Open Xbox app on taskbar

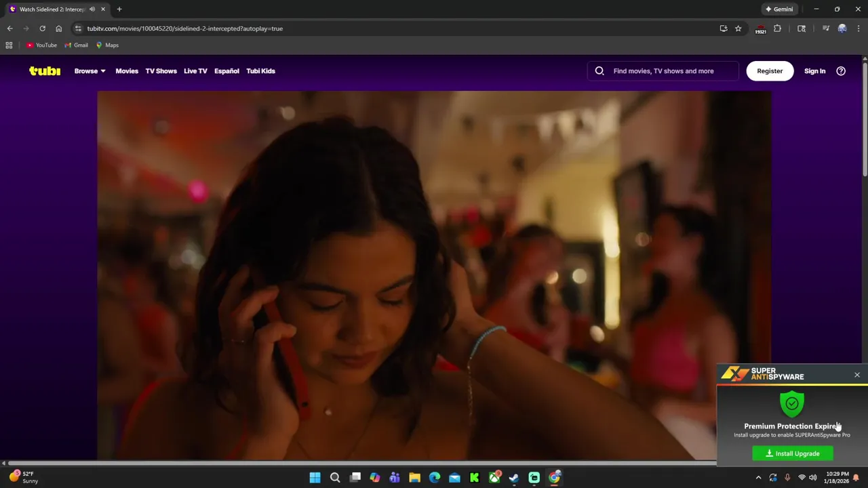pyautogui.click(x=494, y=478)
